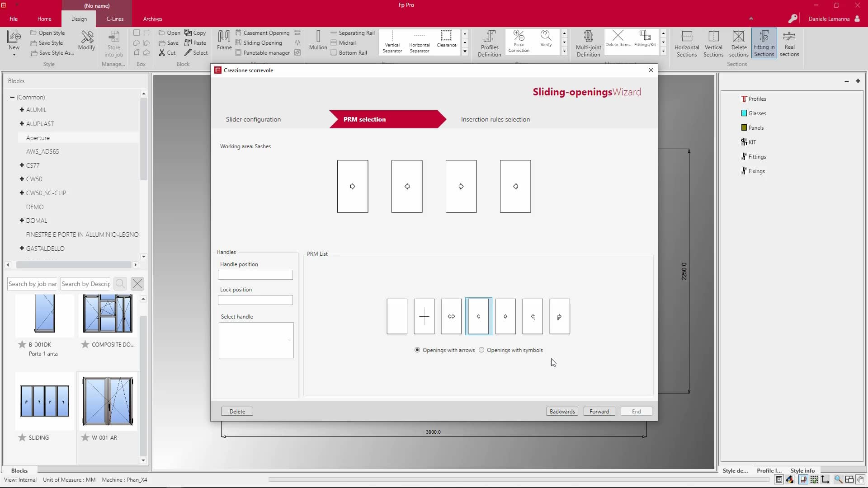Click the search magnifier in Blocks
This screenshot has width=868, height=488.
pyautogui.click(x=120, y=284)
